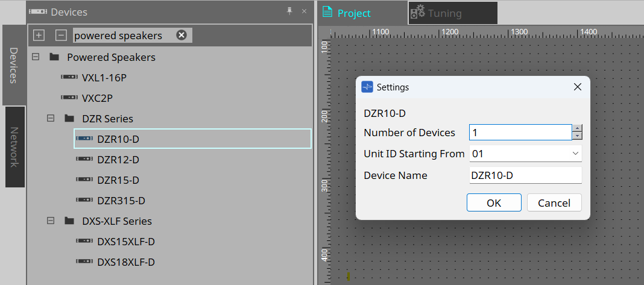
Task: Close the Devices panel
Action: coord(305,11)
